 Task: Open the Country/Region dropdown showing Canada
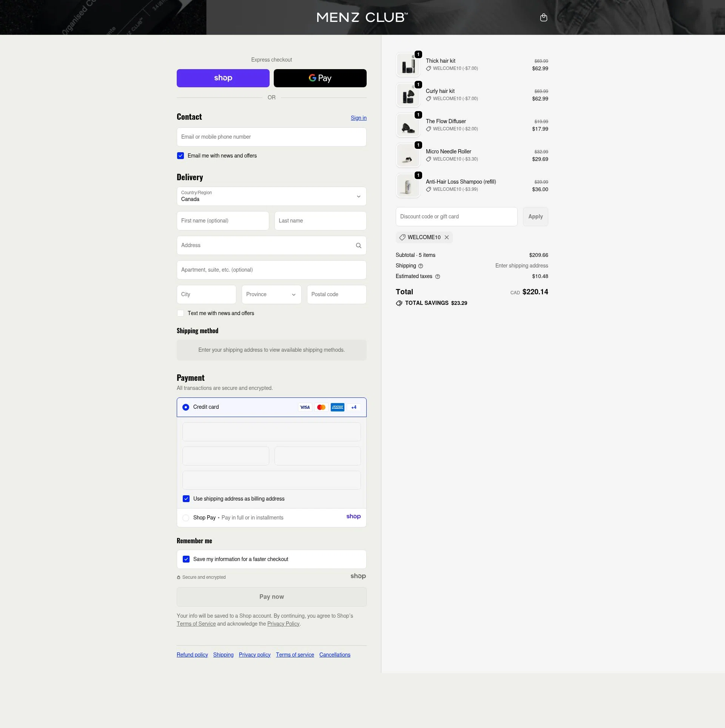pyautogui.click(x=271, y=196)
